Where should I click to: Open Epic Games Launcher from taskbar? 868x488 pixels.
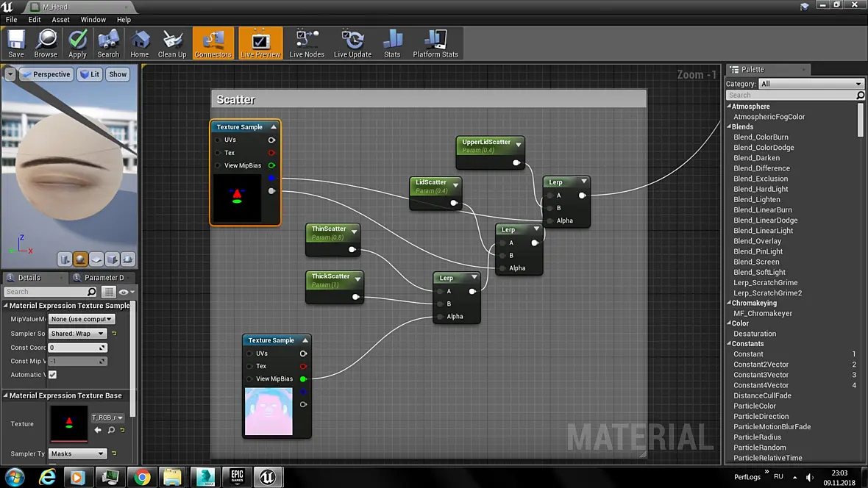(237, 477)
